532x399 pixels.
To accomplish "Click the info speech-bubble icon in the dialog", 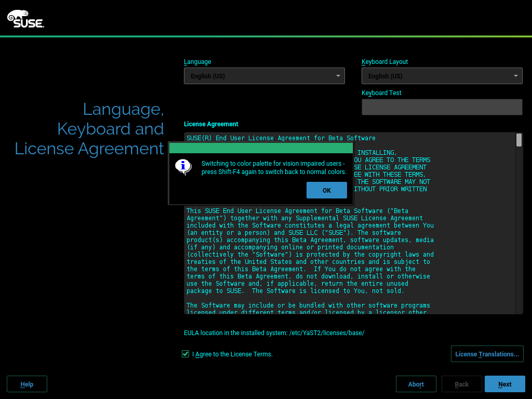I will [183, 167].
